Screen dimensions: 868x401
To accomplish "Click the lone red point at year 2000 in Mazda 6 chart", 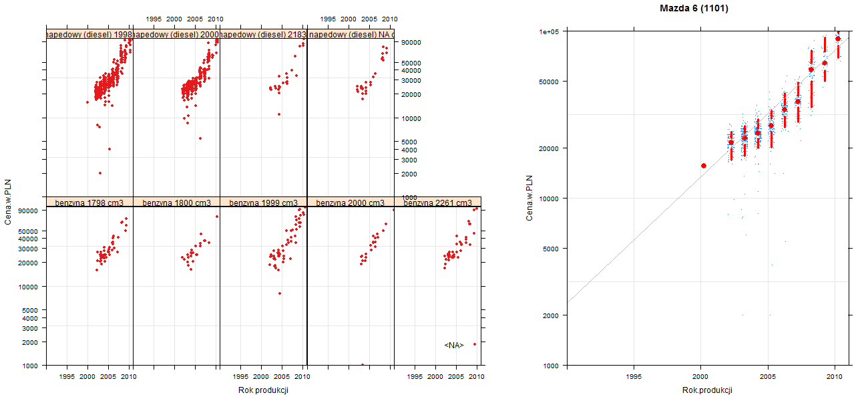I will click(x=703, y=166).
